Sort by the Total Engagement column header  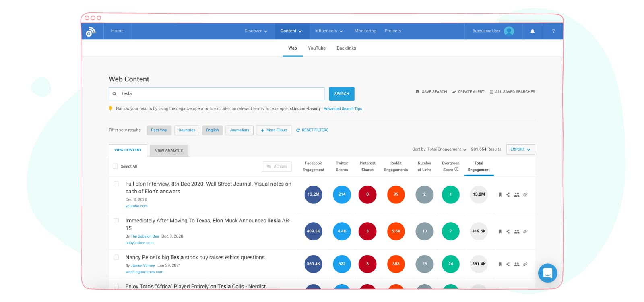click(479, 166)
